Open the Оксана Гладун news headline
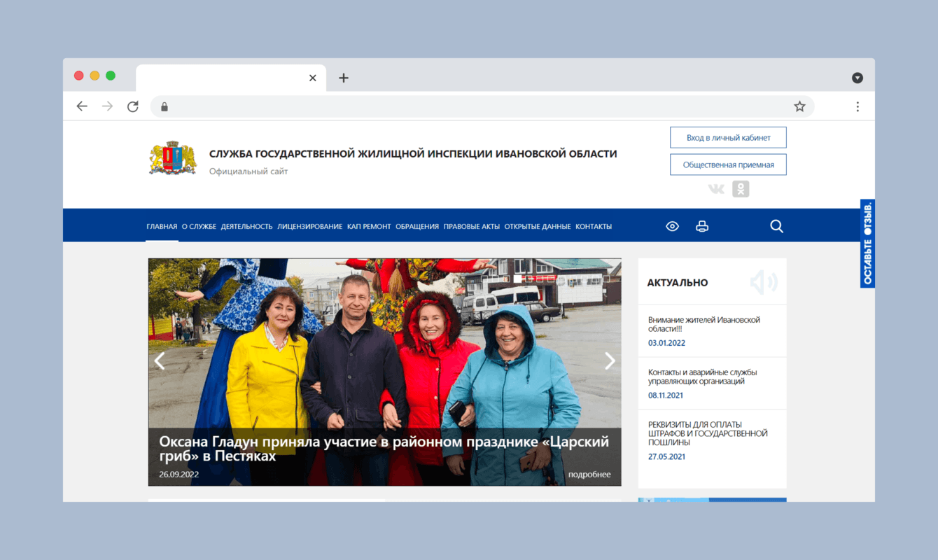This screenshot has width=938, height=560. point(384,449)
